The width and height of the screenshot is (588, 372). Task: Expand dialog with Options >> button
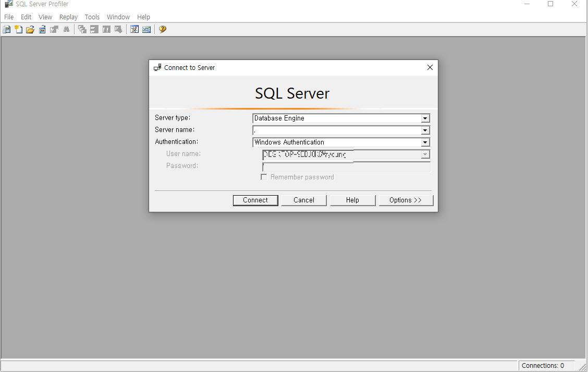point(406,200)
